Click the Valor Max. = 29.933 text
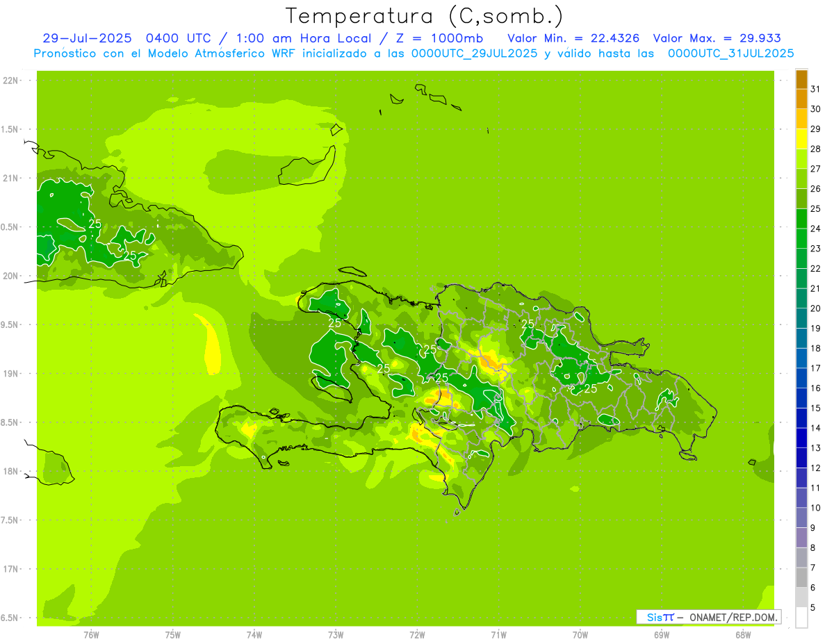Viewport: 834px width, 644px height. 717,38
